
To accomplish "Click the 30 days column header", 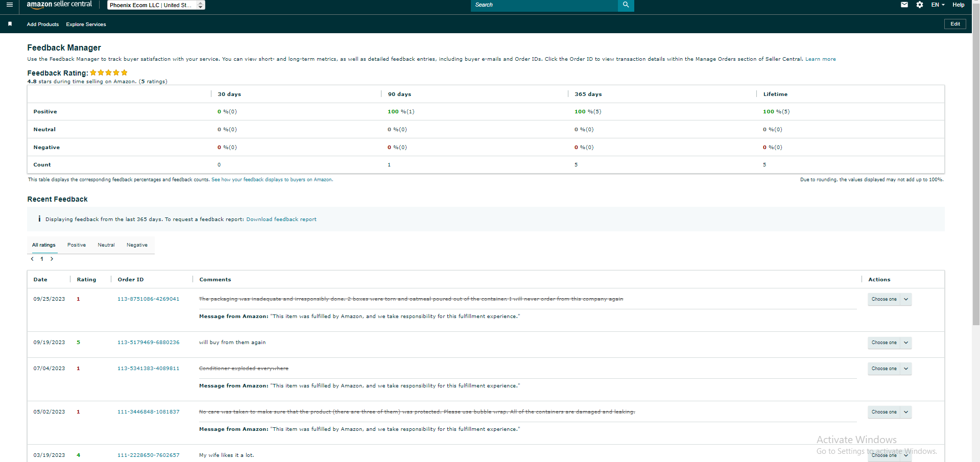I will click(x=229, y=94).
